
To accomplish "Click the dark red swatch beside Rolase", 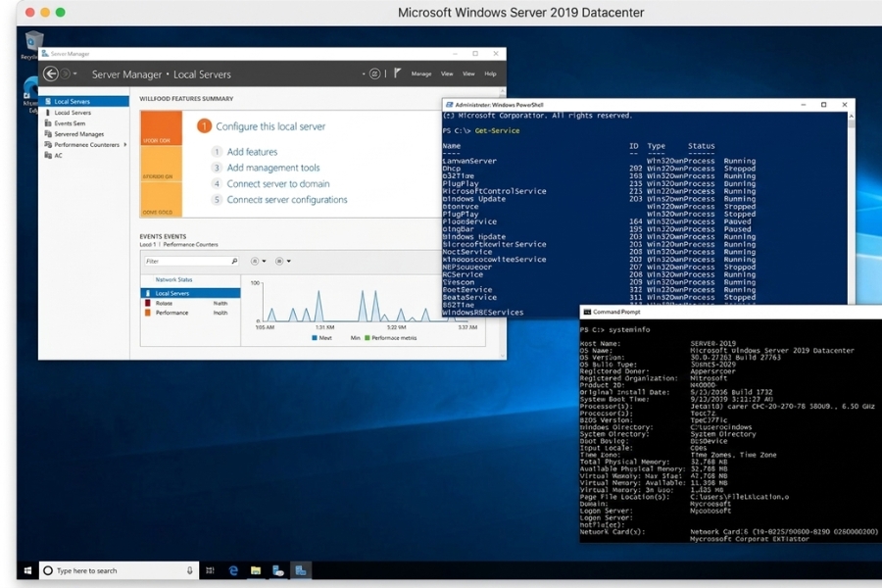I will pos(148,303).
